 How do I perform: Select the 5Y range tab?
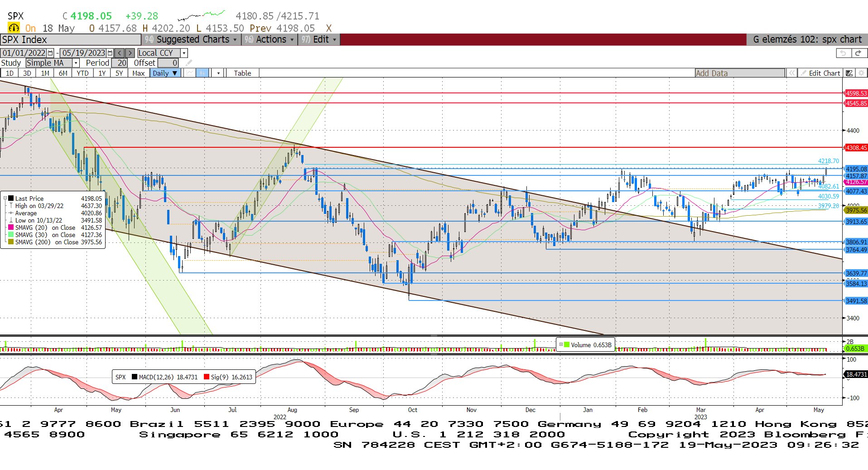pyautogui.click(x=119, y=73)
